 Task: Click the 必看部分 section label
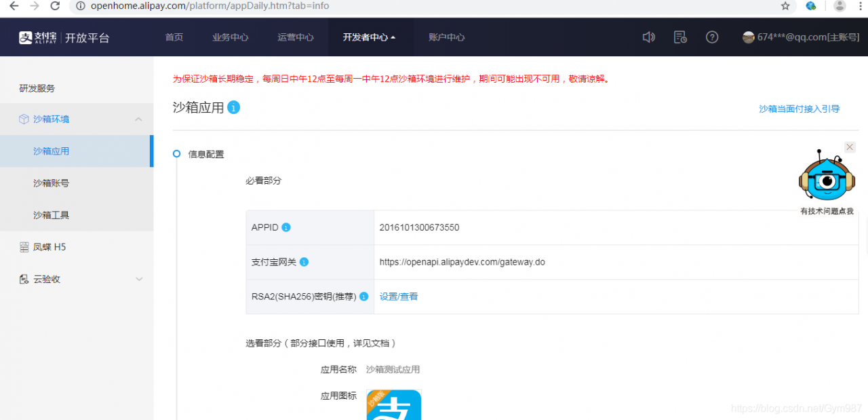[x=263, y=181]
